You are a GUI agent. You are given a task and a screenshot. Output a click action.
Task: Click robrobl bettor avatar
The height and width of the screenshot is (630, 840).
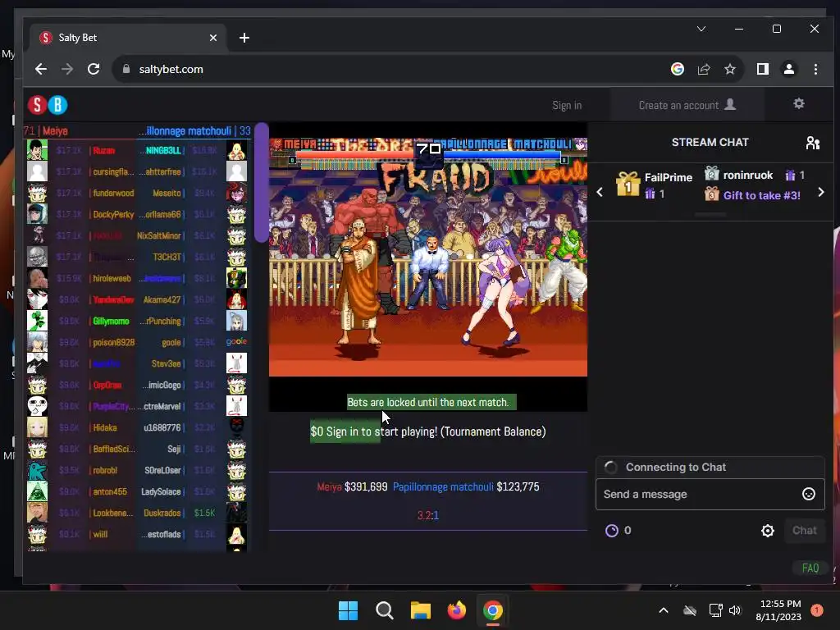(x=38, y=470)
